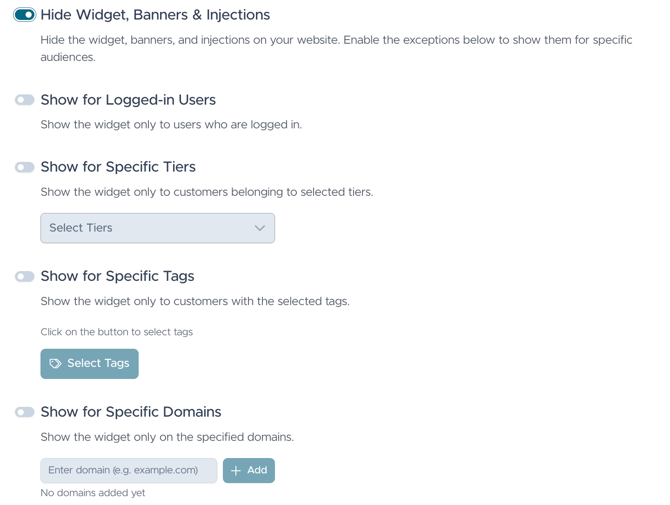
Task: Click the Select Tags button label
Action: coord(98,363)
